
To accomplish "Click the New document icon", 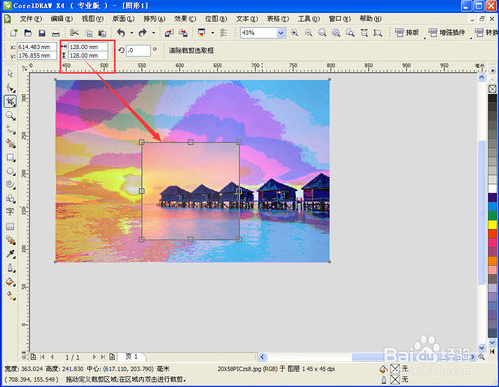I will (14, 33).
